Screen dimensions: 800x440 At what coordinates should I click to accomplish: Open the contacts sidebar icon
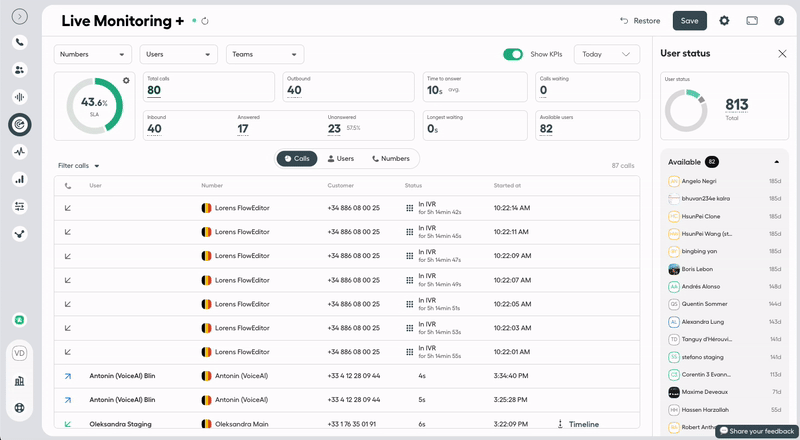coord(20,70)
